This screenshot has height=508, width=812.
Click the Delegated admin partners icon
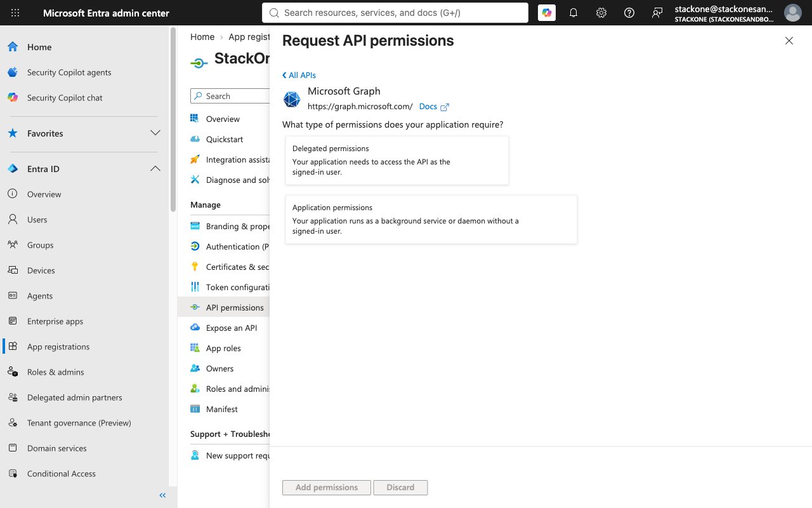(x=13, y=398)
